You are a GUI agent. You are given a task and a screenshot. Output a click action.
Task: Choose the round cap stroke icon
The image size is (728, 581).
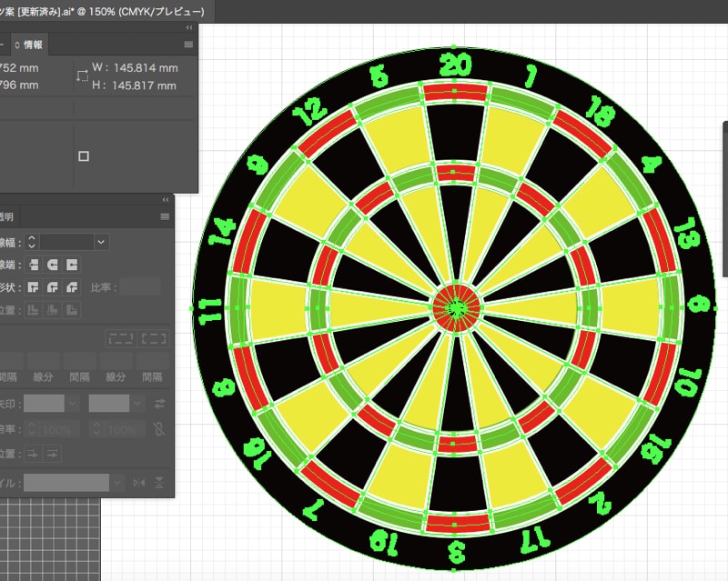click(x=52, y=265)
